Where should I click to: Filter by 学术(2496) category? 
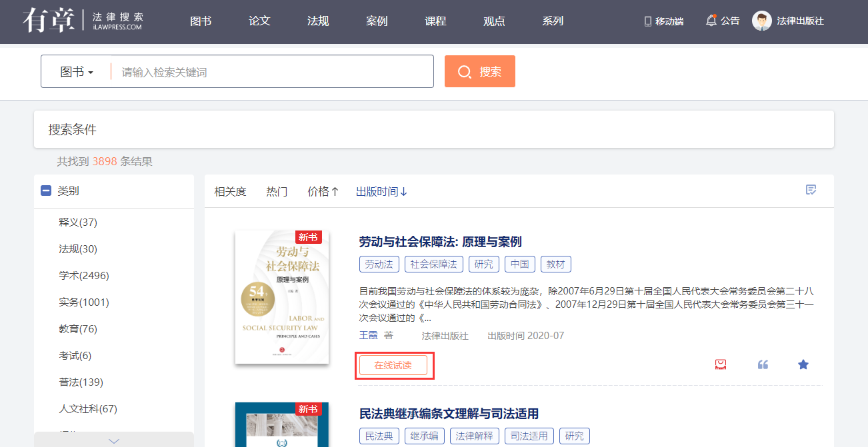point(84,276)
